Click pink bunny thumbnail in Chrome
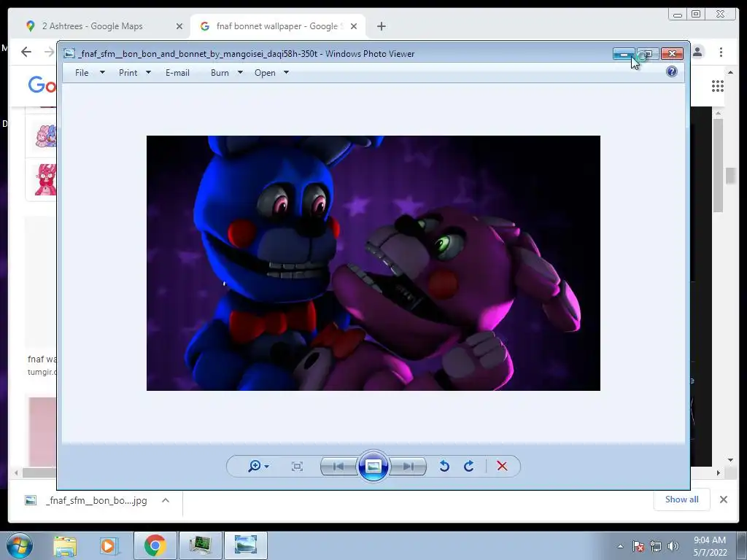747x560 pixels. pyautogui.click(x=45, y=179)
